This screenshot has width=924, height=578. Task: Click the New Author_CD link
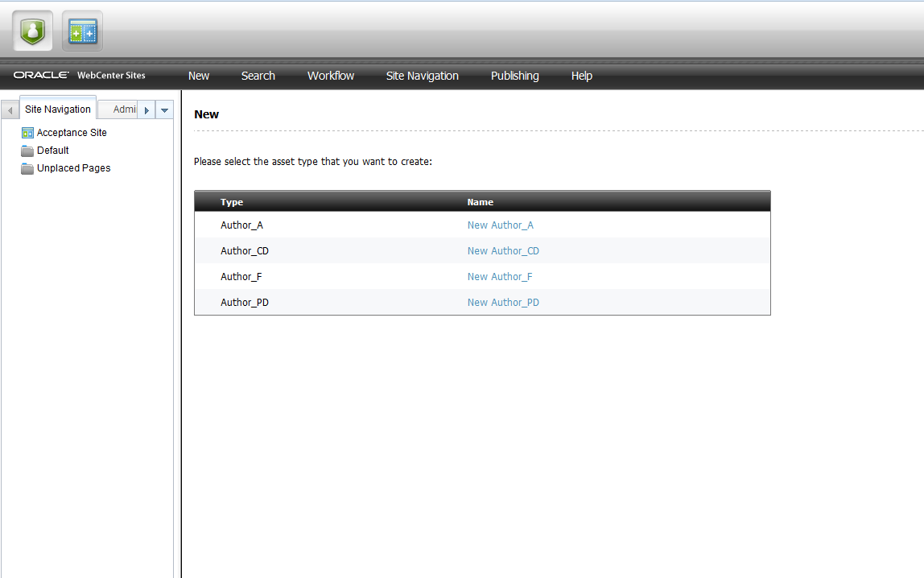pos(503,251)
